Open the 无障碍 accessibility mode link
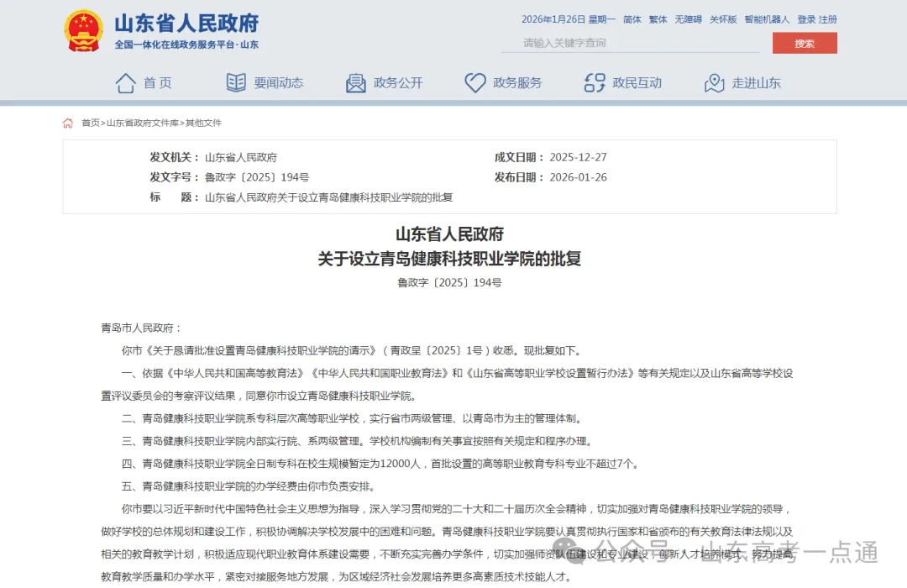The width and height of the screenshot is (907, 588). [689, 19]
